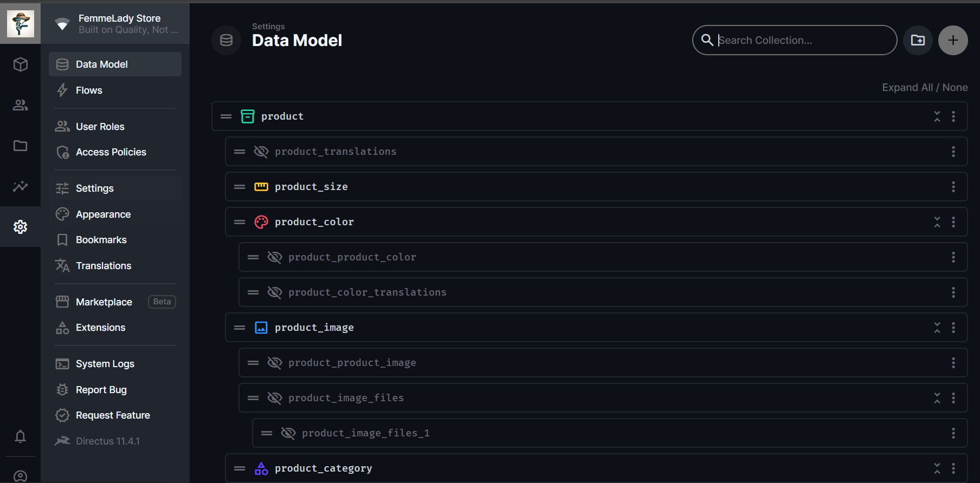The height and width of the screenshot is (483, 980).
Task: Open the Content module cube icon
Action: (20, 64)
